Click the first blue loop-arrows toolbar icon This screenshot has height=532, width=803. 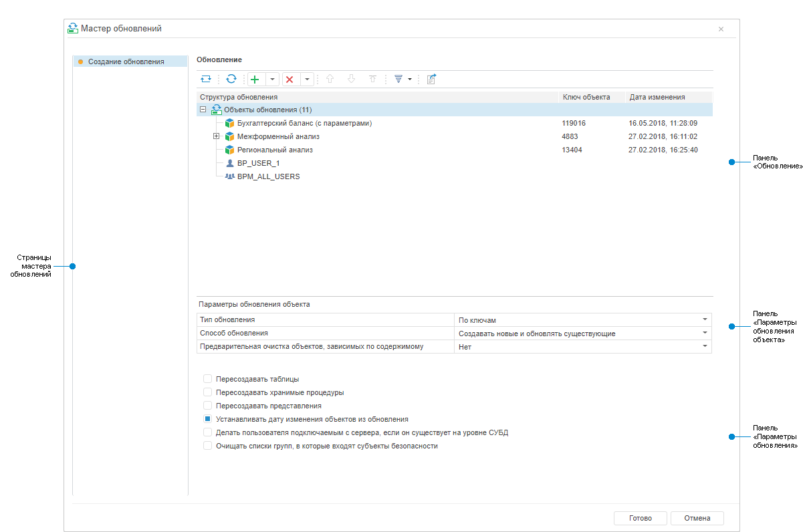click(206, 79)
